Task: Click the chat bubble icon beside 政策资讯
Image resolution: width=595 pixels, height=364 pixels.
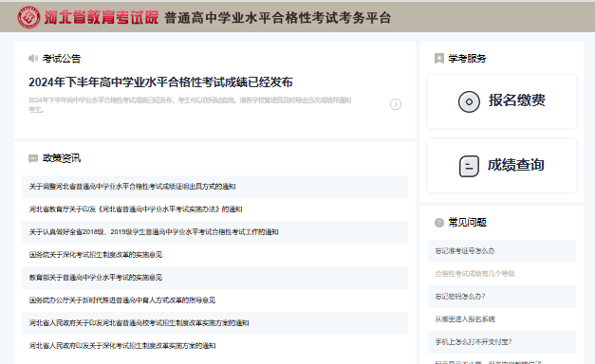Action: (x=33, y=158)
